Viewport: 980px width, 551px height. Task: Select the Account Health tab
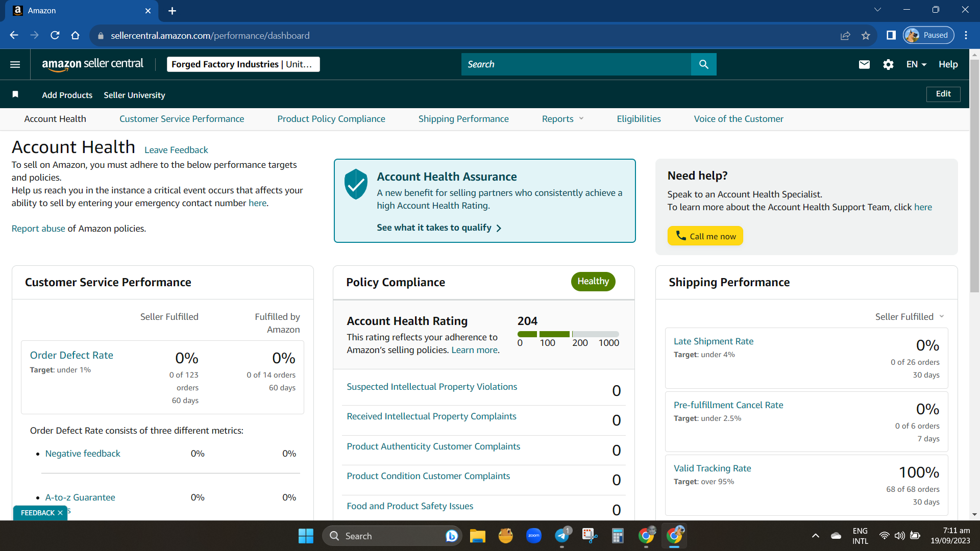55,119
